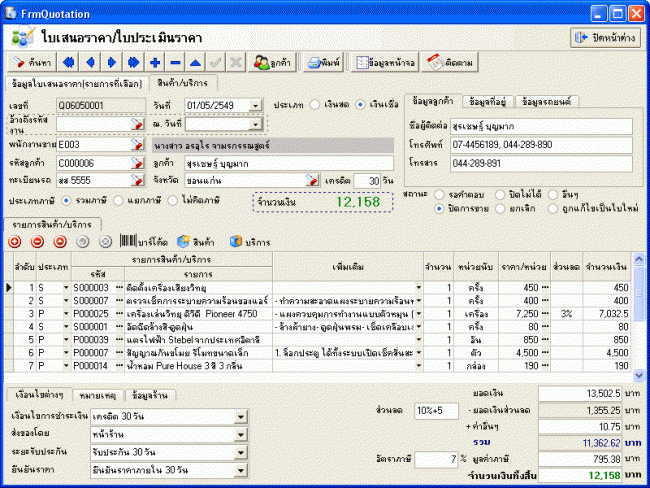Switch to quotation info (รายการที่เลือก) tab

coord(77,84)
